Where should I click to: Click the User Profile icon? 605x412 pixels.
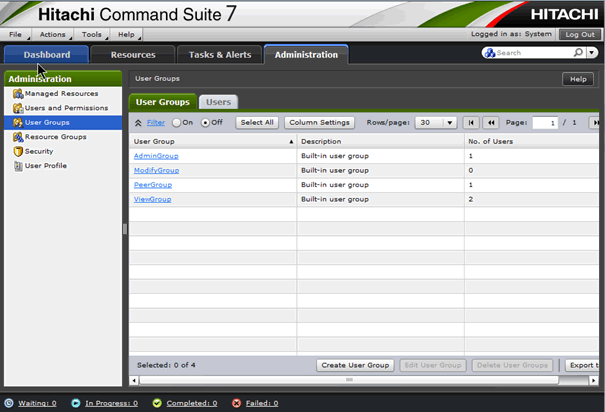pos(18,166)
